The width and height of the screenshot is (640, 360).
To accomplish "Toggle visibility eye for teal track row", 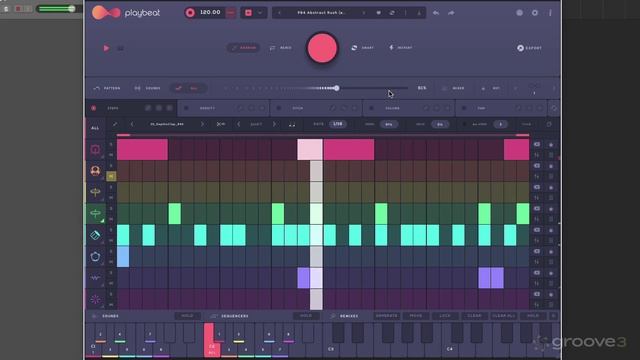I will pos(537,230).
